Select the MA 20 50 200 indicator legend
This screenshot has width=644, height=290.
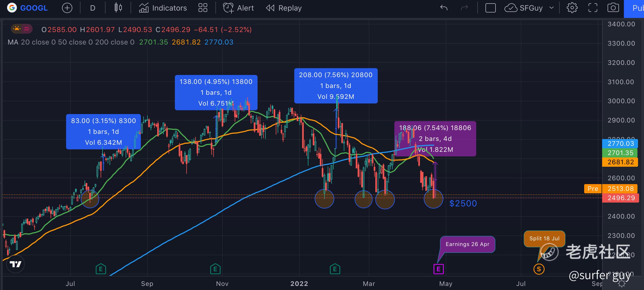[x=71, y=42]
